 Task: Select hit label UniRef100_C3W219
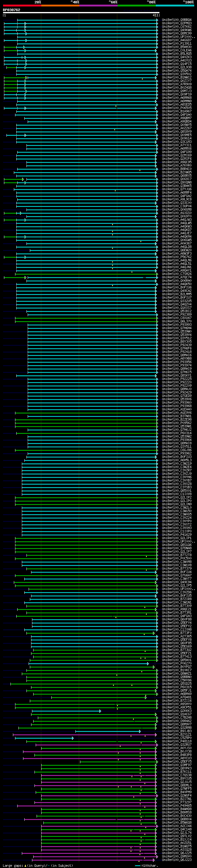176,463
